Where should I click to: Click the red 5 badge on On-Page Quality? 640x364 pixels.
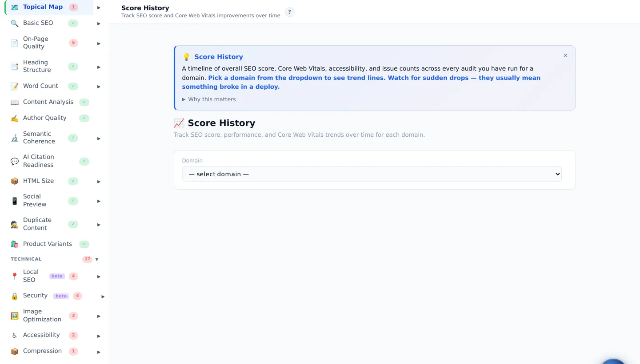[73, 43]
